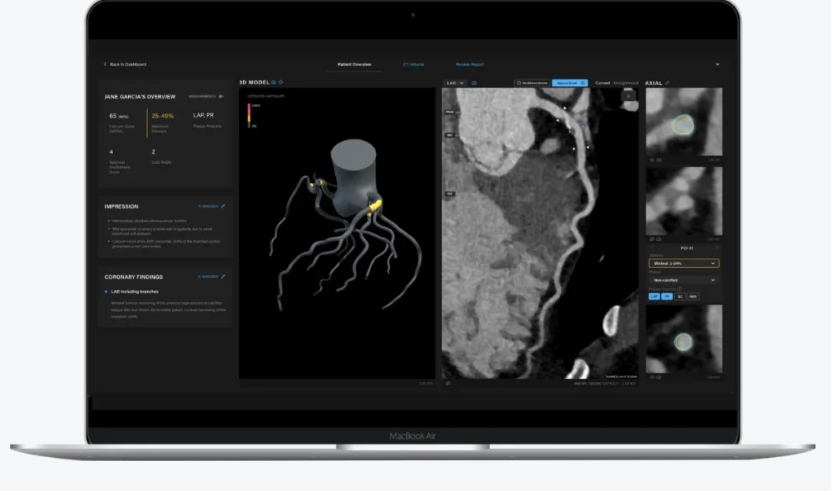Click the layout icon beside the LAD selector
831x491 pixels.
point(474,83)
